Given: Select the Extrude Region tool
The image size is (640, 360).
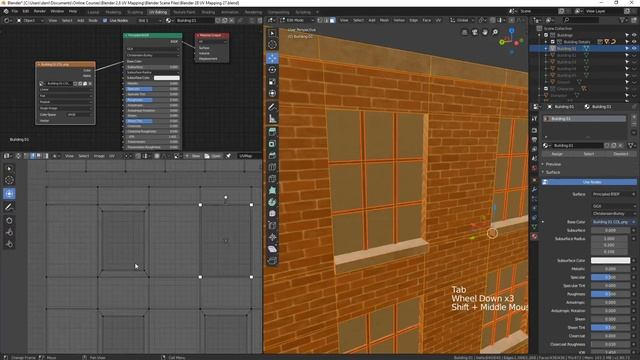Looking at the screenshot, I should (272, 132).
